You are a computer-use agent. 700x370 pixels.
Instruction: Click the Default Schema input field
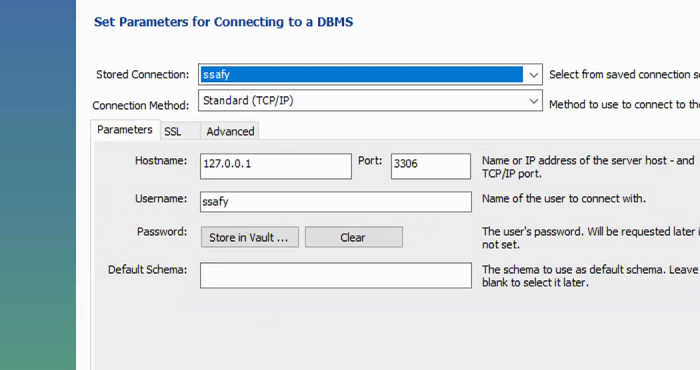[336, 275]
